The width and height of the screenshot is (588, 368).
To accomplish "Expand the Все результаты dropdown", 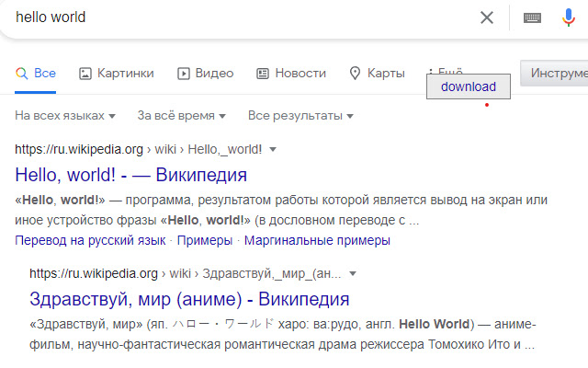I will coord(300,117).
